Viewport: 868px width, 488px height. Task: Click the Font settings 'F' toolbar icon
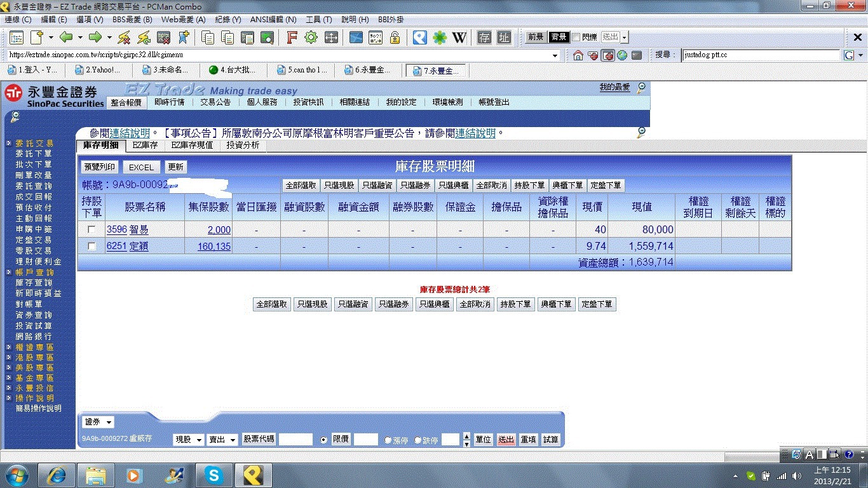(292, 37)
